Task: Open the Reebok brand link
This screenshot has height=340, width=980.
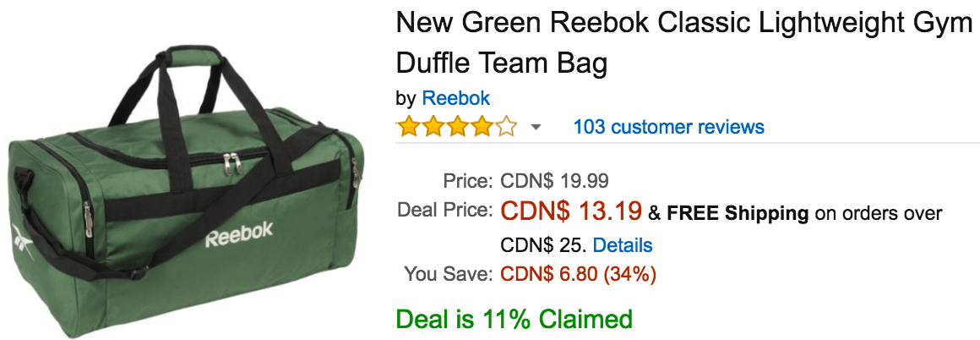Action: click(455, 98)
